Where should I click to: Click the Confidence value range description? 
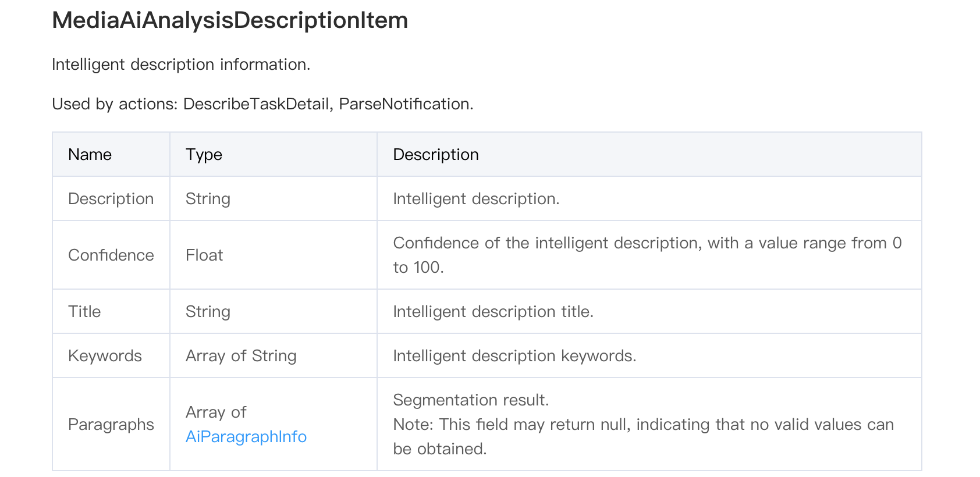pyautogui.click(x=647, y=243)
